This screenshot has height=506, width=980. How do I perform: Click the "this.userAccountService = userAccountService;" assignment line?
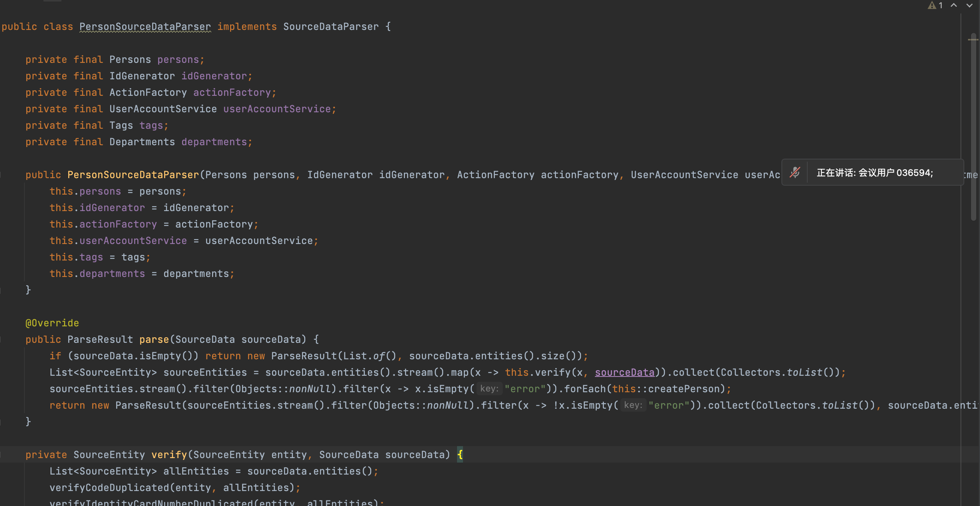(x=184, y=241)
